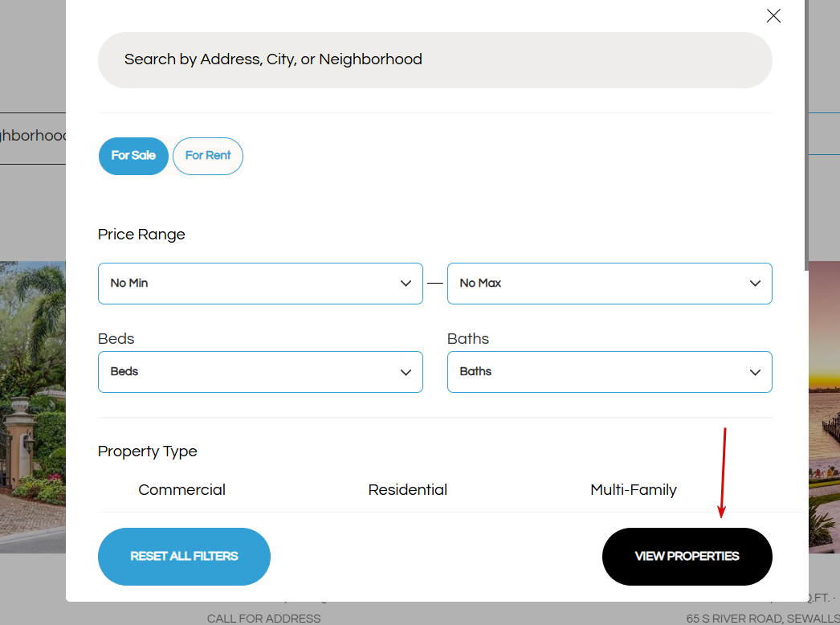Open the No Min price dropdown
The width and height of the screenshot is (840, 625).
[260, 284]
